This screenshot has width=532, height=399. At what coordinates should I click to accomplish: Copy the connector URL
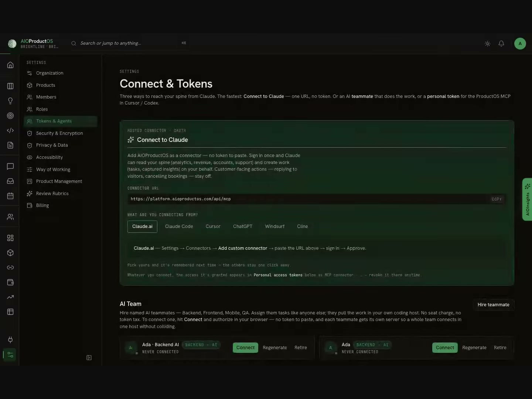point(497,199)
